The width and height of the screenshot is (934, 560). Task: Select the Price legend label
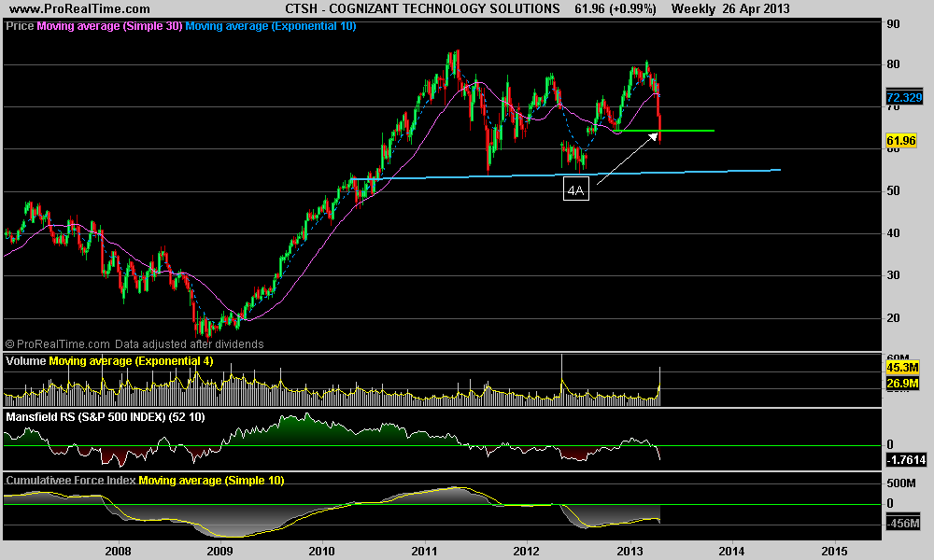pyautogui.click(x=20, y=26)
